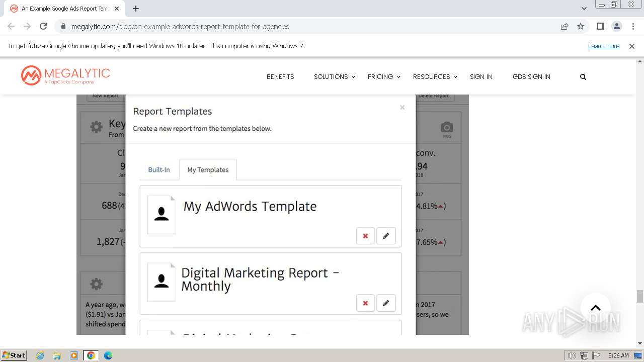Bookmark this page with the star icon

581,26
